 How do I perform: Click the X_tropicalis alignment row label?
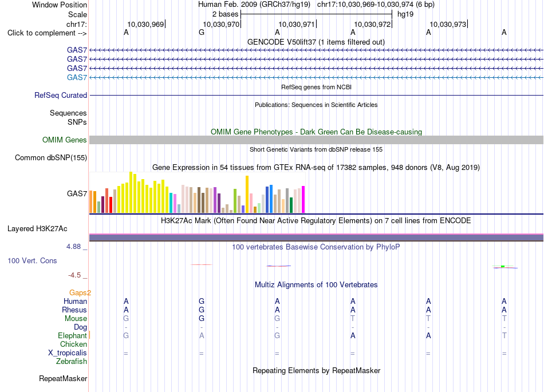[x=68, y=353]
